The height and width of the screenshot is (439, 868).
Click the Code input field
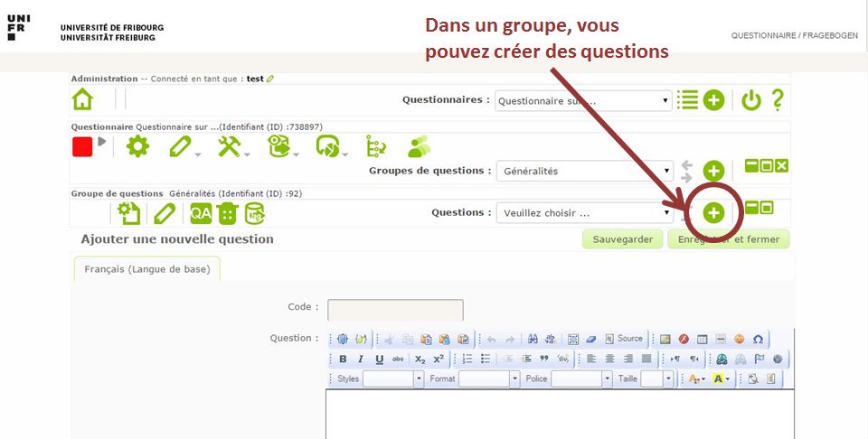point(395,309)
